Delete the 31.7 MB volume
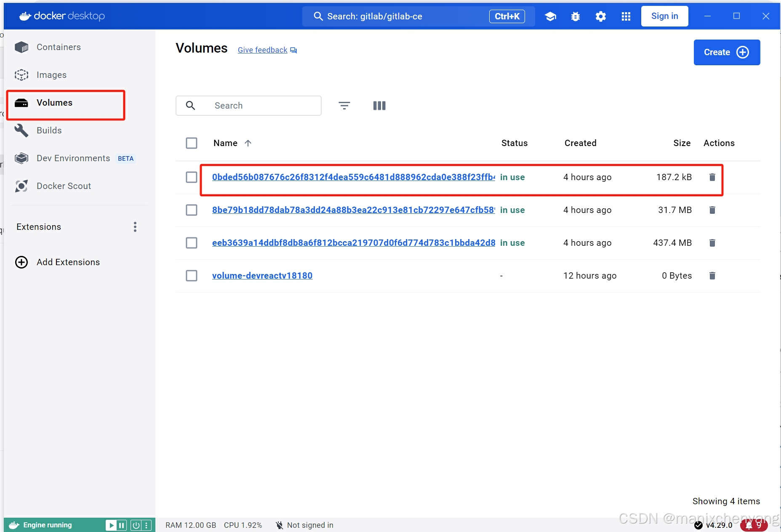781x532 pixels. (712, 210)
